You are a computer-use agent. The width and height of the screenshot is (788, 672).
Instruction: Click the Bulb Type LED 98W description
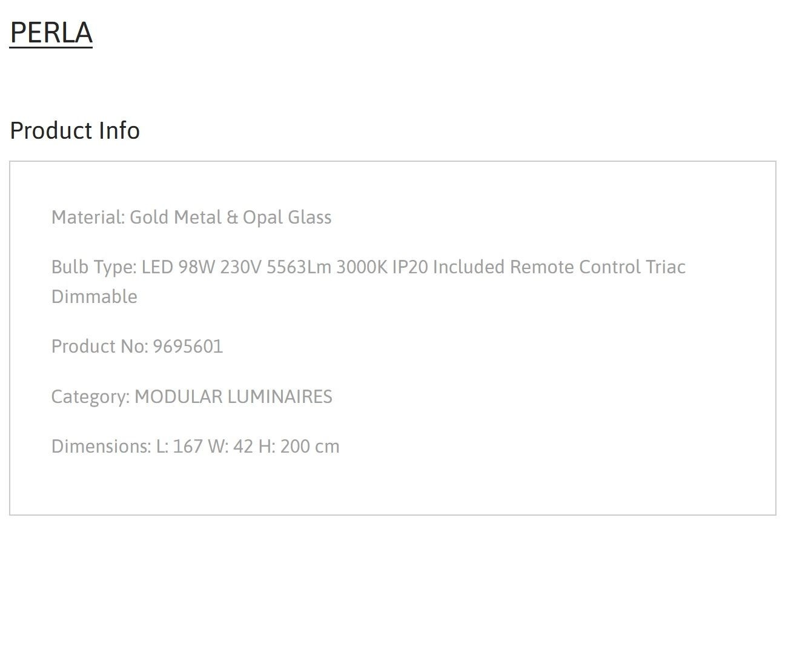[x=368, y=282]
